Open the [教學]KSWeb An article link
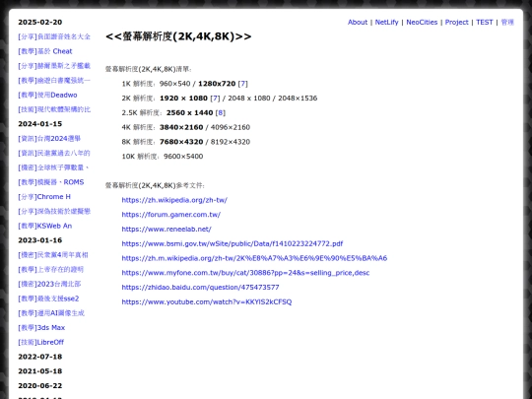 click(x=44, y=226)
